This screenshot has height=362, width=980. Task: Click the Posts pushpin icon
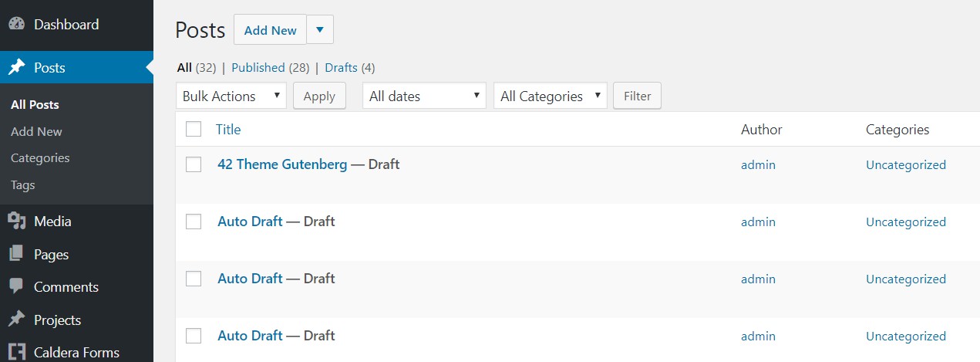16,68
